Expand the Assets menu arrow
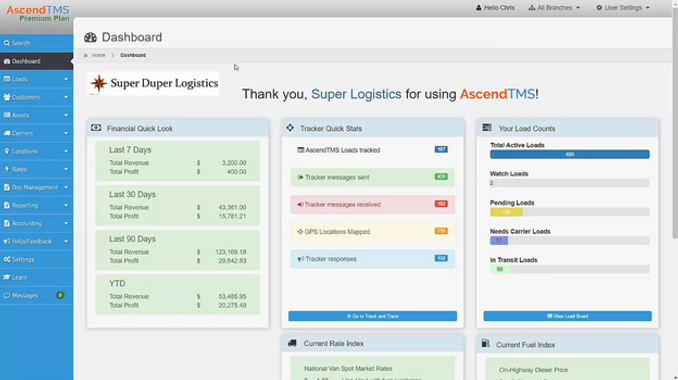Viewport: 678px width, 380px height. [66, 115]
